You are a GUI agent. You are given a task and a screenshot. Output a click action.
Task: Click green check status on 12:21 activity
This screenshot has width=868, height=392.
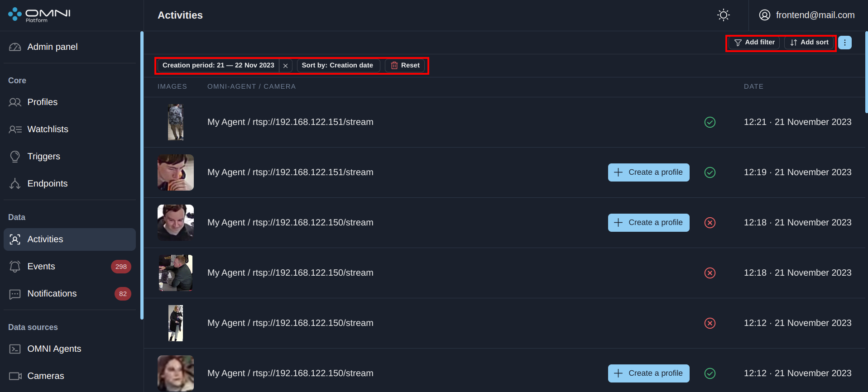tap(710, 122)
